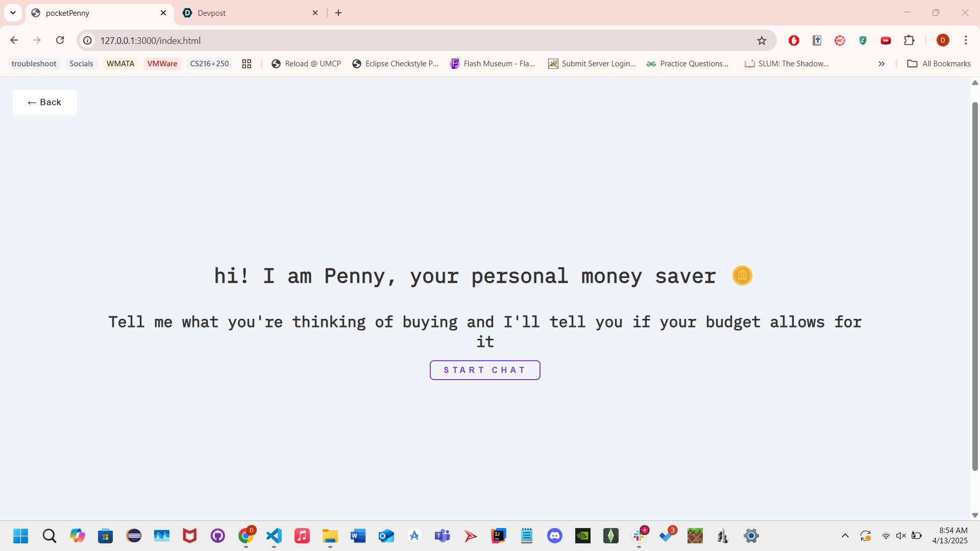This screenshot has height=551, width=980.
Task: Open bookmark apps grid icon
Action: pos(247,64)
